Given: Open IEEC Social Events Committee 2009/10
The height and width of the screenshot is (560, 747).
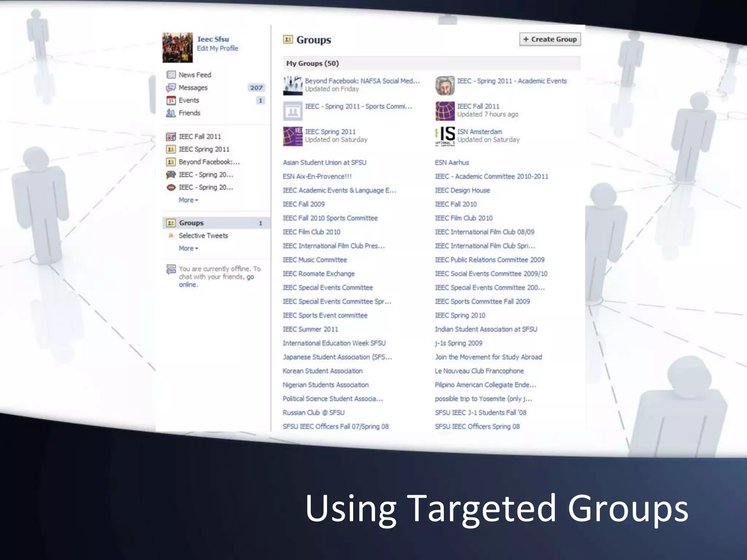Looking at the screenshot, I should pyautogui.click(x=491, y=274).
